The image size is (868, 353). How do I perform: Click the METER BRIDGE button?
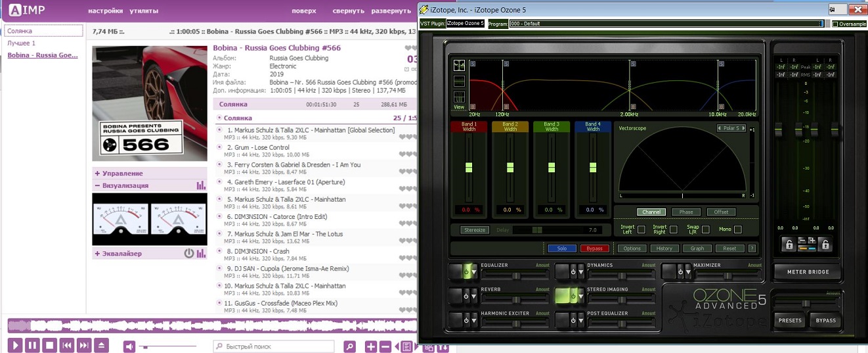pos(808,271)
